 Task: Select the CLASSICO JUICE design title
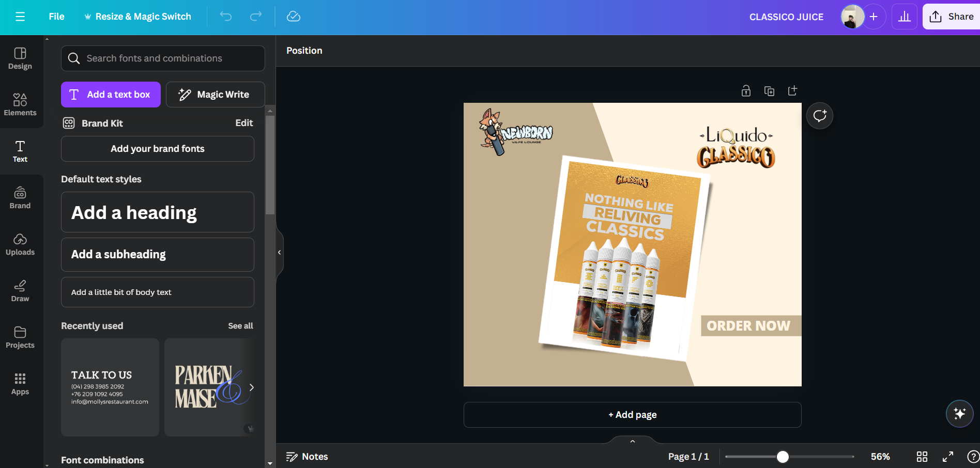click(x=786, y=17)
